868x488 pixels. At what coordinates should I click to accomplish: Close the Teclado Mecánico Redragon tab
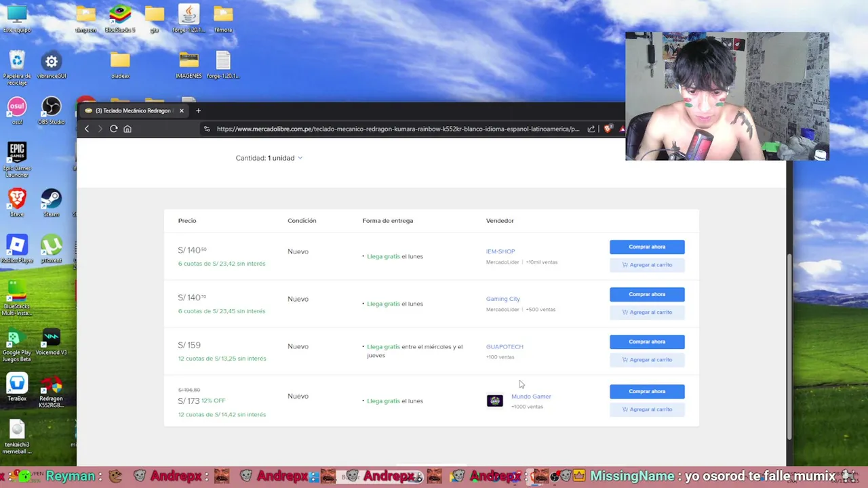[x=182, y=110]
